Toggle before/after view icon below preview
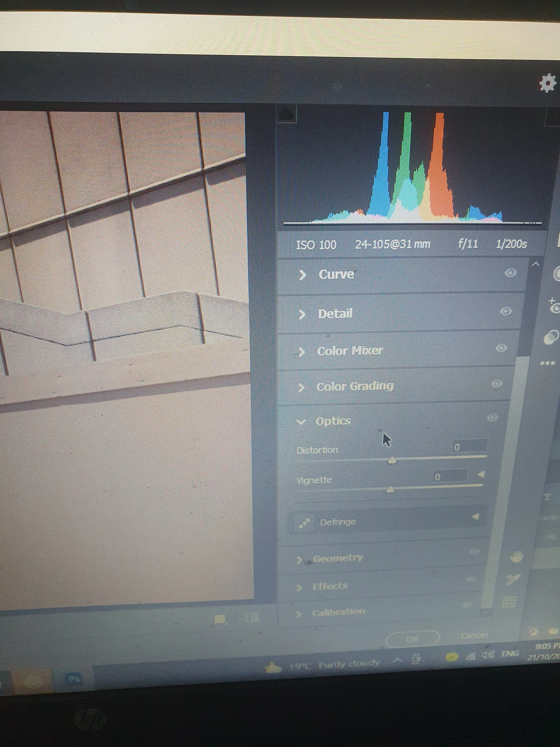Image resolution: width=560 pixels, height=747 pixels. pyautogui.click(x=252, y=618)
